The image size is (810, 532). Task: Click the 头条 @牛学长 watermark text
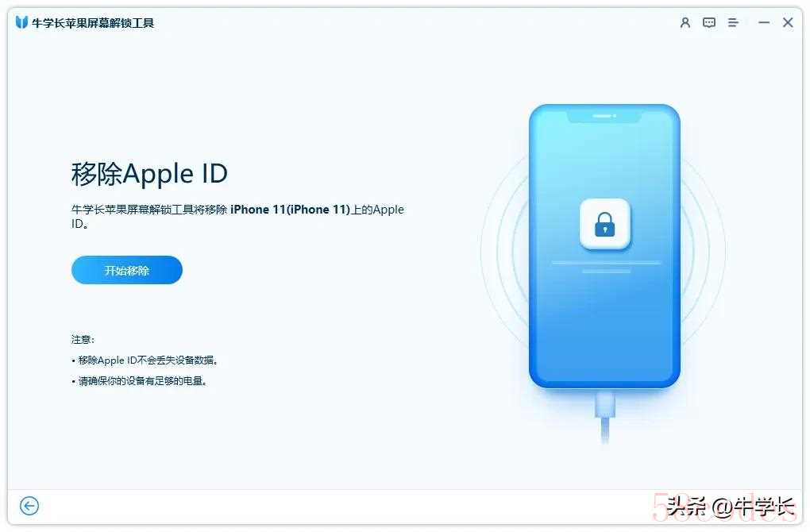pos(731,507)
